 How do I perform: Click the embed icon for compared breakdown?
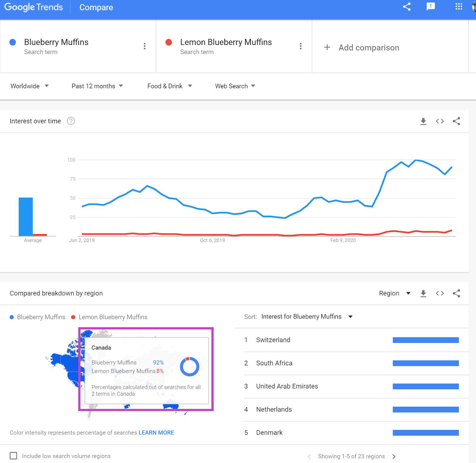tap(440, 293)
